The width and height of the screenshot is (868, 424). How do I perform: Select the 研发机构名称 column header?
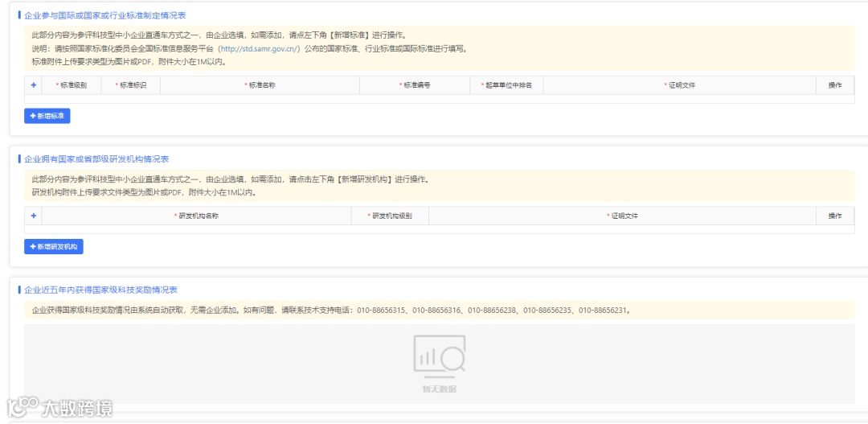point(197,216)
